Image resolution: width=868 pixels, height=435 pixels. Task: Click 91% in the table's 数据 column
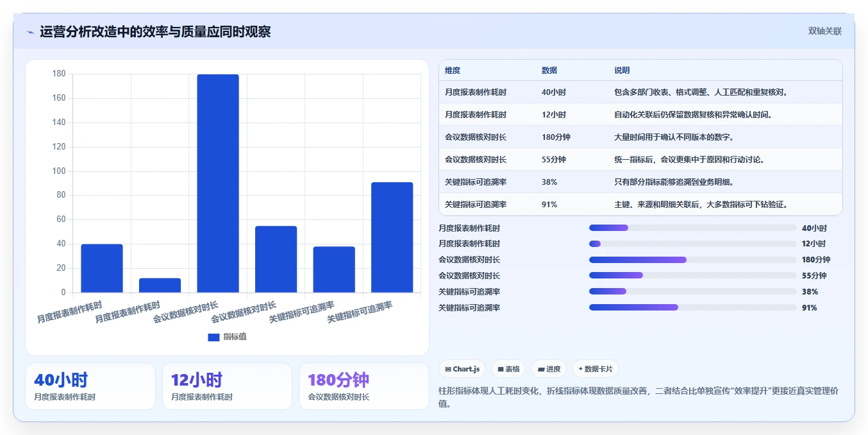pos(549,205)
